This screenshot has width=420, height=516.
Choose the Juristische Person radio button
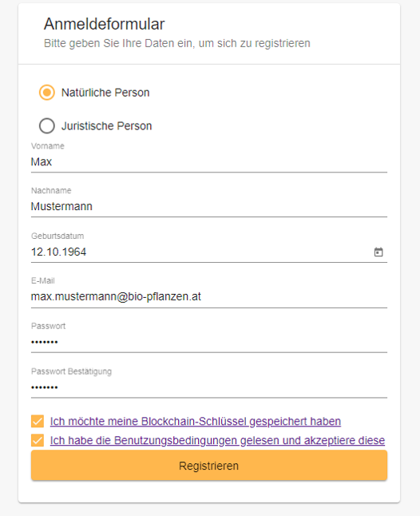coord(46,125)
